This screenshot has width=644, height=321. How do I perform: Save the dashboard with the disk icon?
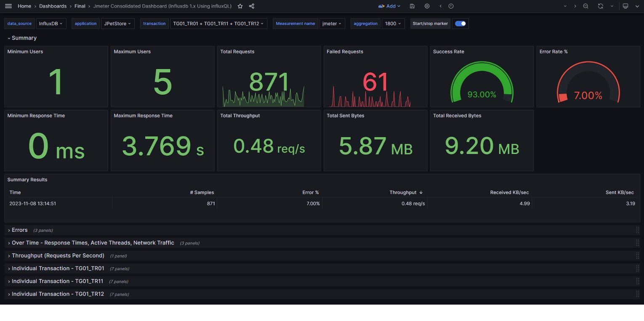click(x=412, y=6)
